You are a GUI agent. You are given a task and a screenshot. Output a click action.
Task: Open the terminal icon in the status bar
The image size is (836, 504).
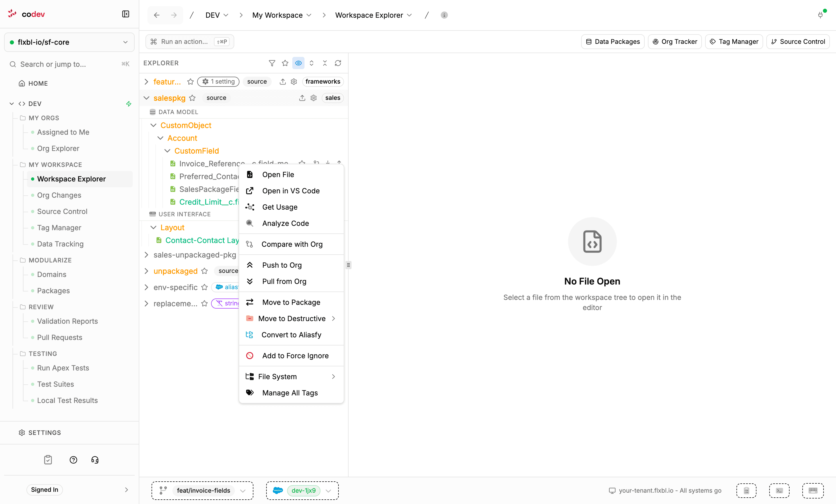coord(779,490)
